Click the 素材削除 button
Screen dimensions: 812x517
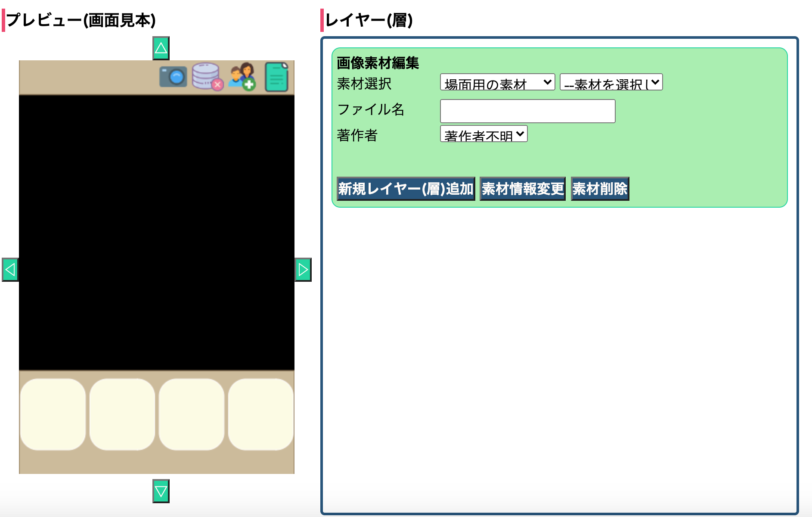600,189
